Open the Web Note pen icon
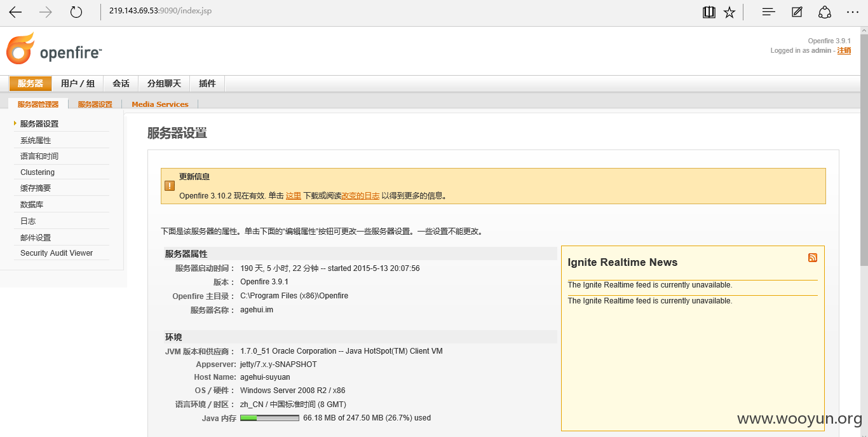Screen dimensions: 868x437 pyautogui.click(x=797, y=12)
